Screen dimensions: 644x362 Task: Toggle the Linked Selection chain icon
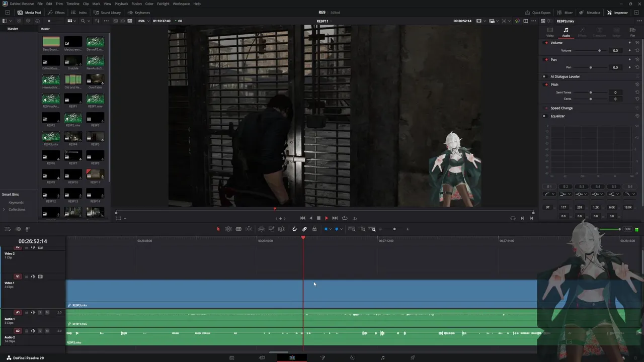point(304,229)
